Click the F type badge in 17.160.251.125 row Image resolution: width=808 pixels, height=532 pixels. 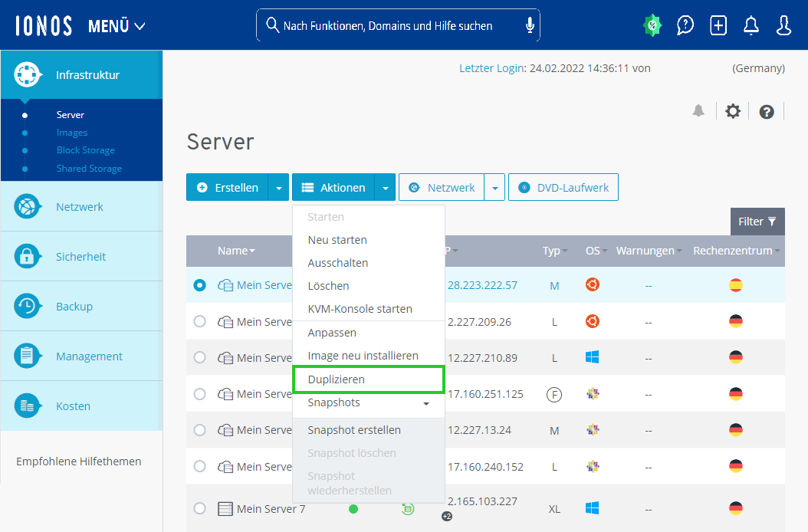point(554,395)
